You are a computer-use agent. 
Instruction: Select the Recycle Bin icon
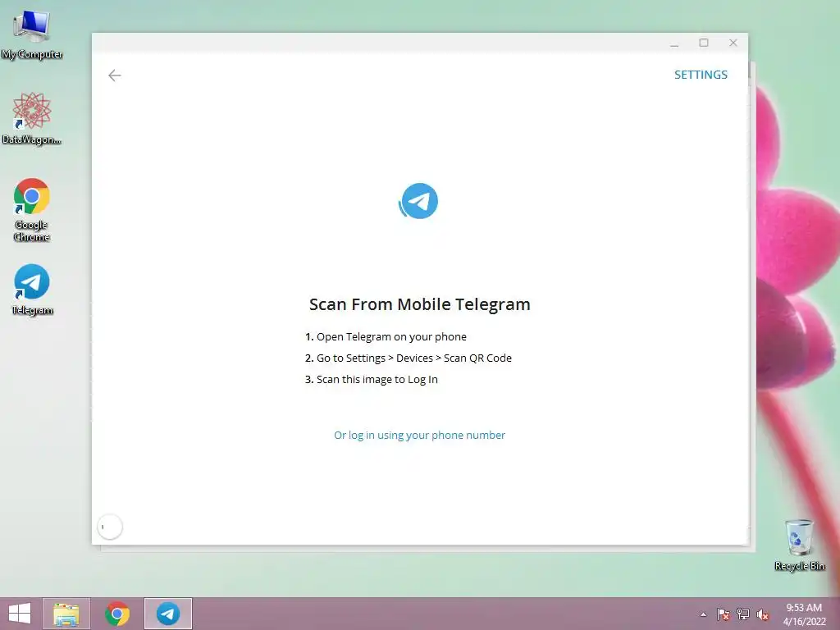799,545
